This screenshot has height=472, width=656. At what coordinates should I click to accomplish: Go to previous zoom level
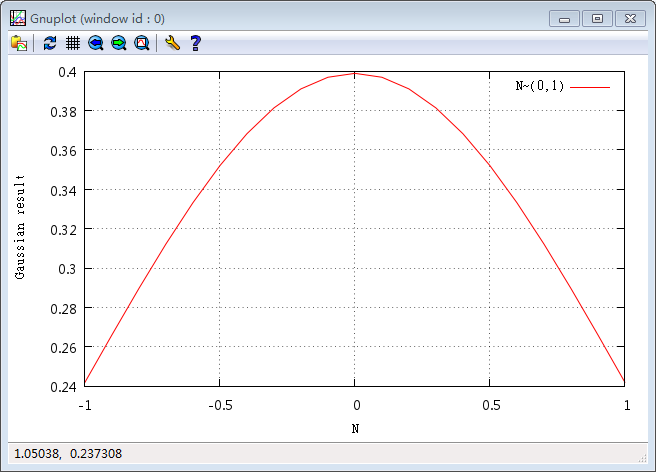coord(96,43)
